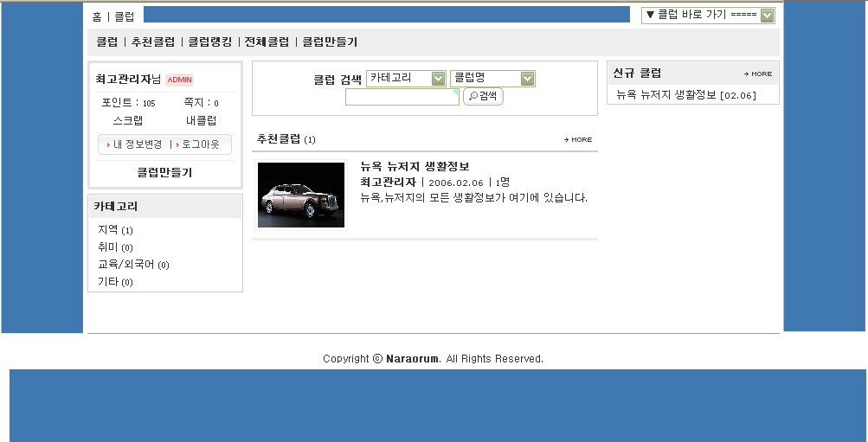Expand the 클럽 바로 가기 dropdown
The height and width of the screenshot is (442, 868).
707,16
